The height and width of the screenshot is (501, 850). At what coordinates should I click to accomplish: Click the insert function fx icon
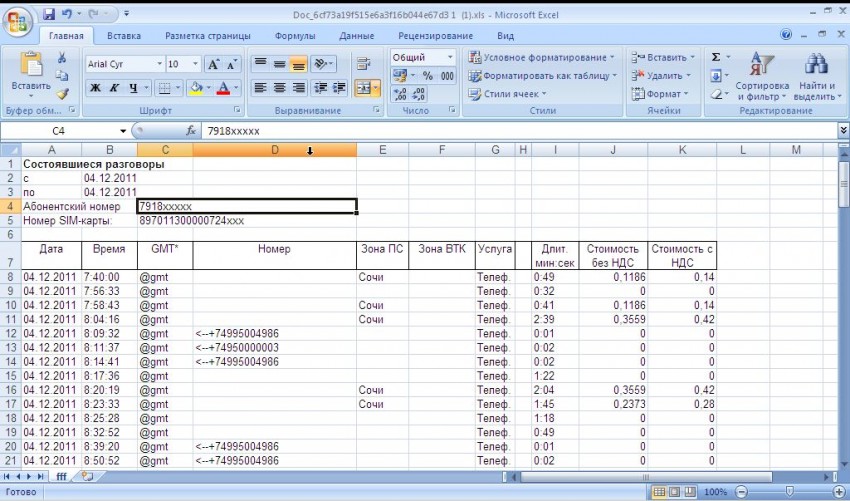pyautogui.click(x=191, y=131)
